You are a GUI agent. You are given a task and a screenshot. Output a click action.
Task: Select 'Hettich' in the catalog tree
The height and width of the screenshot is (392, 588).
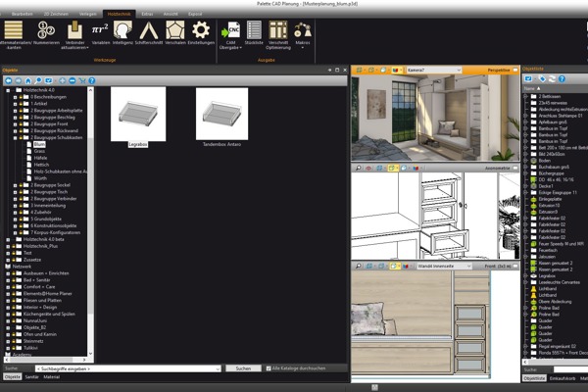pyautogui.click(x=40, y=163)
